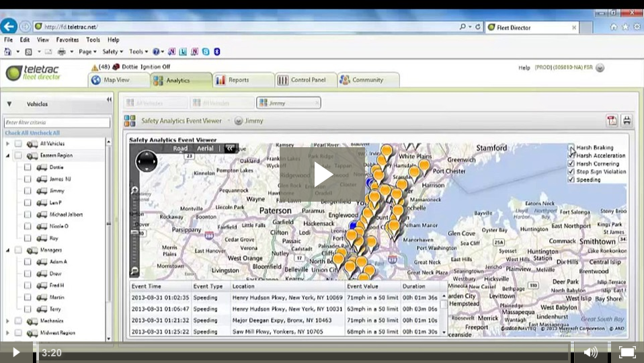Check the Eastern Region checkbox
The image size is (644, 363).
(18, 156)
